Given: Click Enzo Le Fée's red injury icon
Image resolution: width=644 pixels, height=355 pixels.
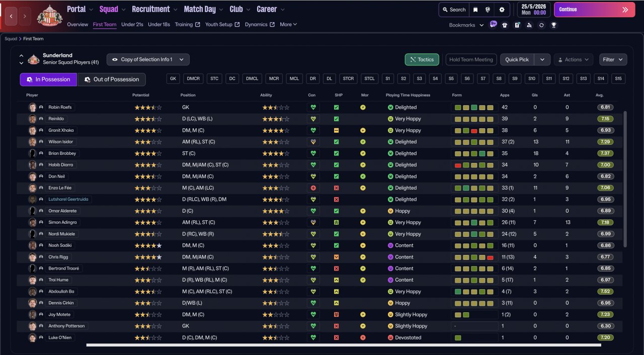Looking at the screenshot, I should click(313, 188).
